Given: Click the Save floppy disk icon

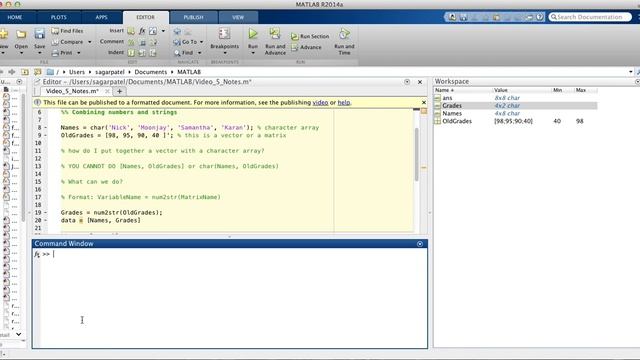Looking at the screenshot, I should coord(40,34).
